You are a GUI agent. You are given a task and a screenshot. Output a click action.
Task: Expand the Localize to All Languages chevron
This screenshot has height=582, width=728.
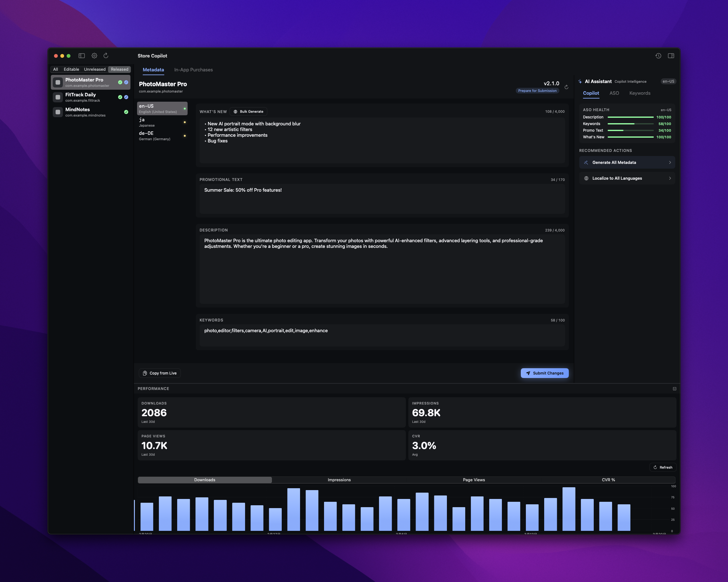pos(670,178)
